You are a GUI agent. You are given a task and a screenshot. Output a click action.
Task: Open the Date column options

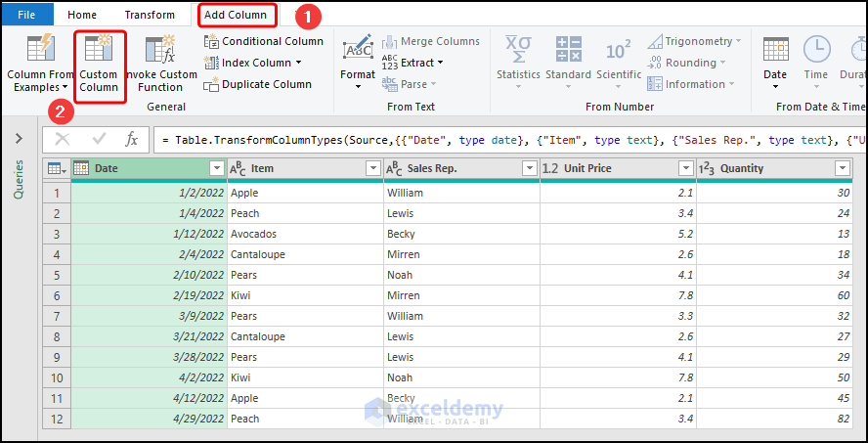point(775,62)
